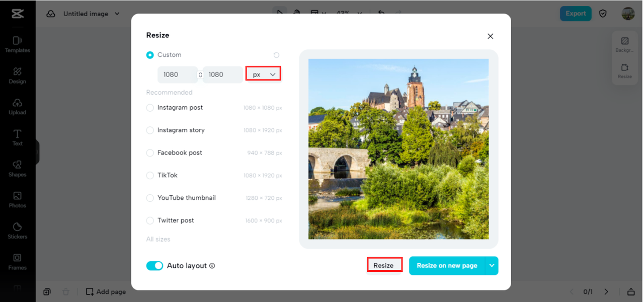Collapse the left sidebar panel handle
644x302 pixels.
tap(37, 152)
